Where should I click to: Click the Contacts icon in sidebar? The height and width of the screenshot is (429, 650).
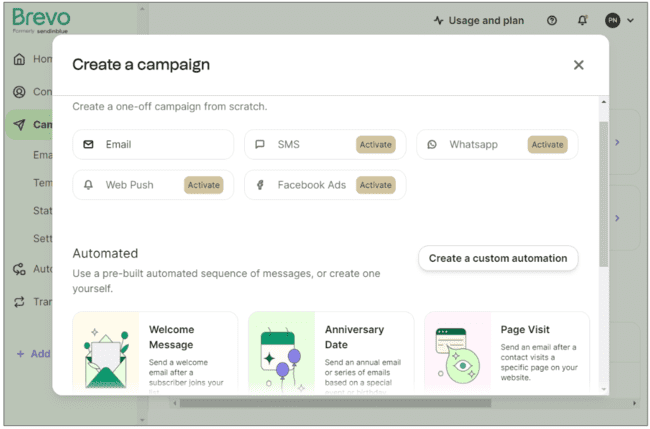pyautogui.click(x=19, y=92)
